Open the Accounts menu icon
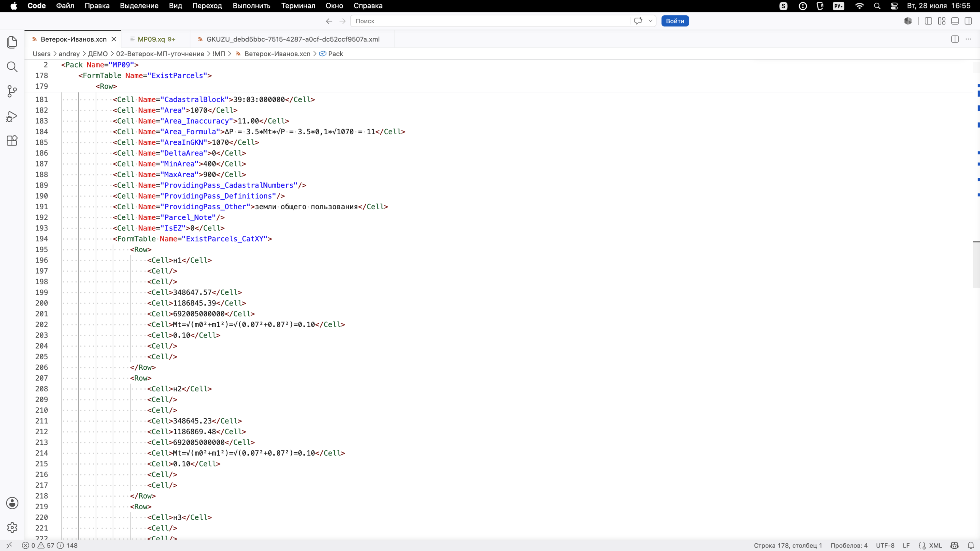The image size is (980, 551). pos(12,503)
